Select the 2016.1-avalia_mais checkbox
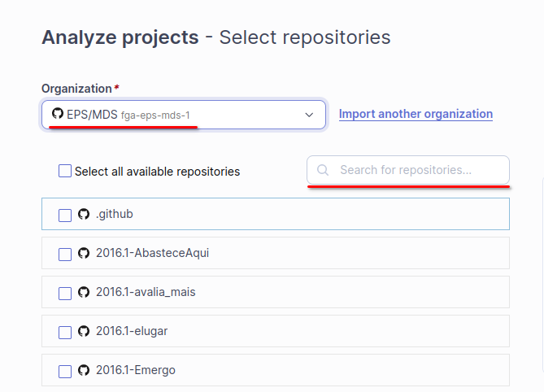 tap(65, 293)
